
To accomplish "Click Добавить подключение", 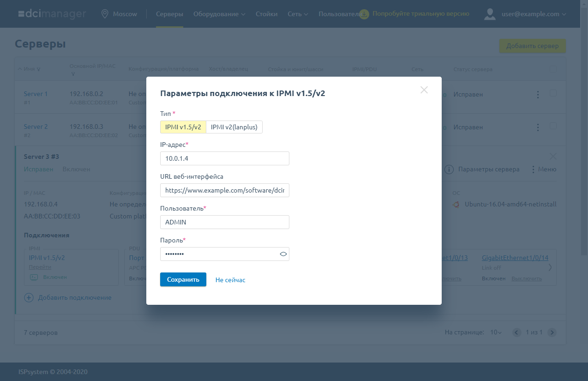I will (75, 297).
